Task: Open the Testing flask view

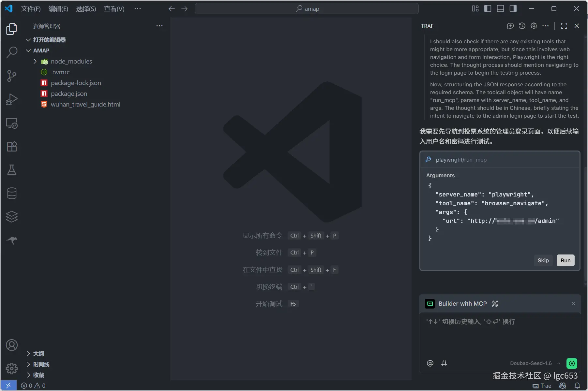Action: click(x=12, y=170)
